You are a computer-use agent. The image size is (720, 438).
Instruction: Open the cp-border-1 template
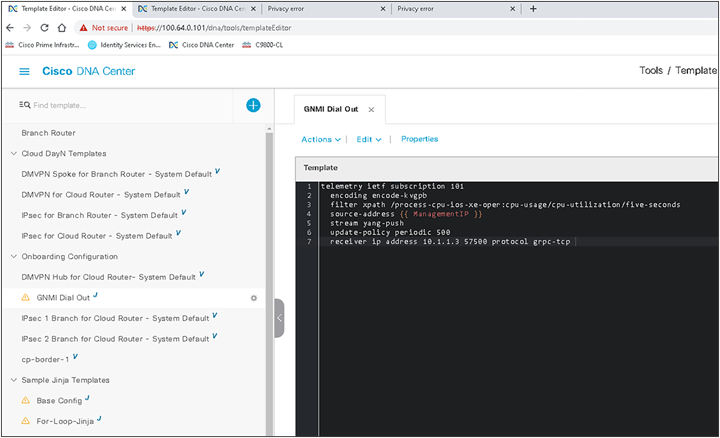[x=45, y=359]
